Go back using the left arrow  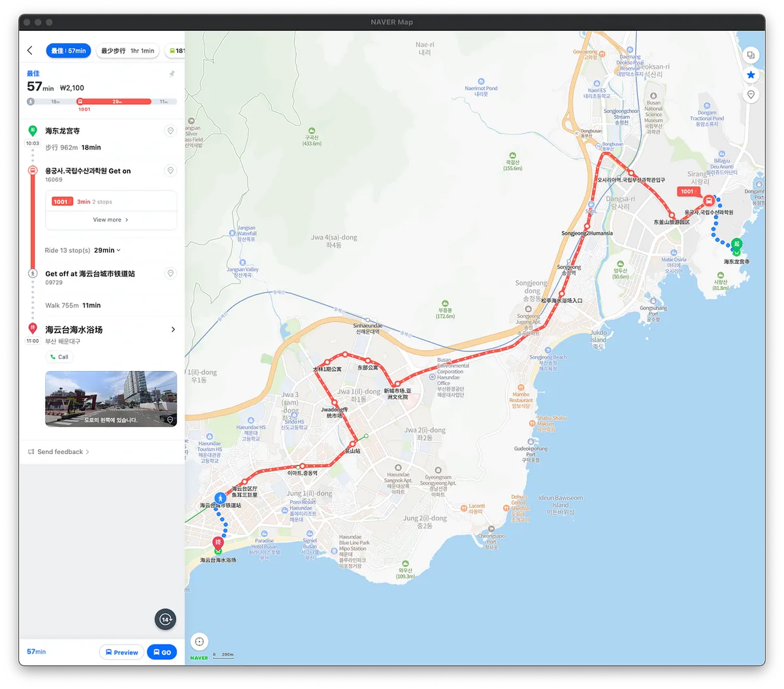click(29, 50)
